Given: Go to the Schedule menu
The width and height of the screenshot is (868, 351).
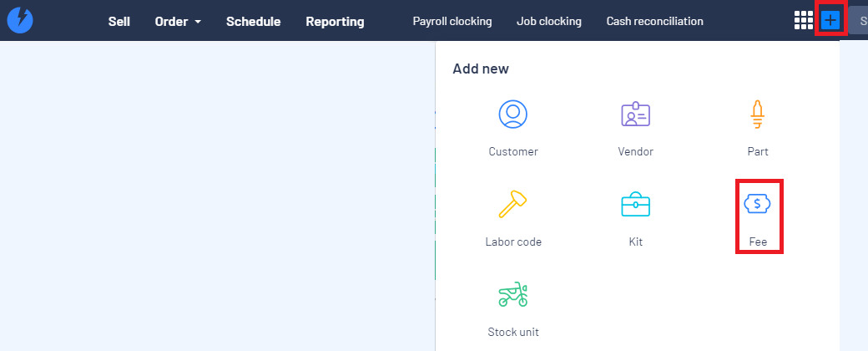Looking at the screenshot, I should pos(253,22).
